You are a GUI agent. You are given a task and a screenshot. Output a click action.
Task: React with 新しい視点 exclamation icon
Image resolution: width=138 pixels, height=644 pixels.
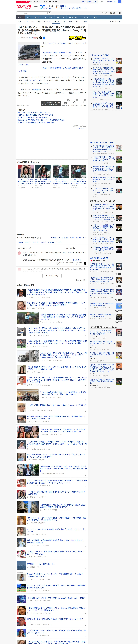pos(83,103)
